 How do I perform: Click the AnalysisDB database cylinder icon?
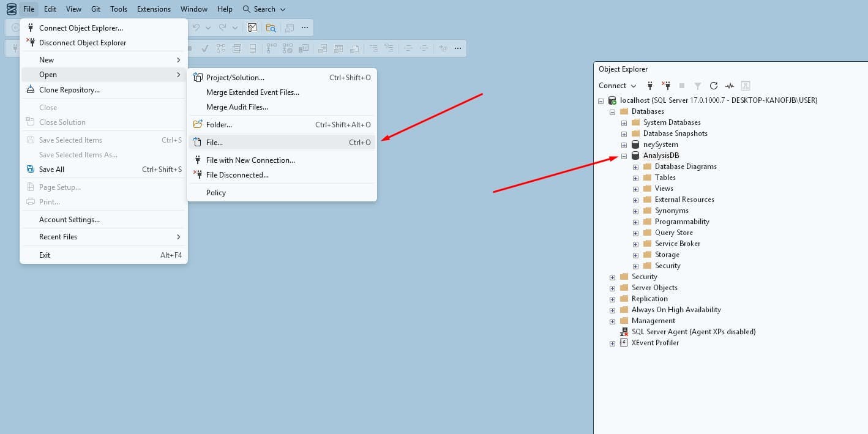tap(635, 155)
